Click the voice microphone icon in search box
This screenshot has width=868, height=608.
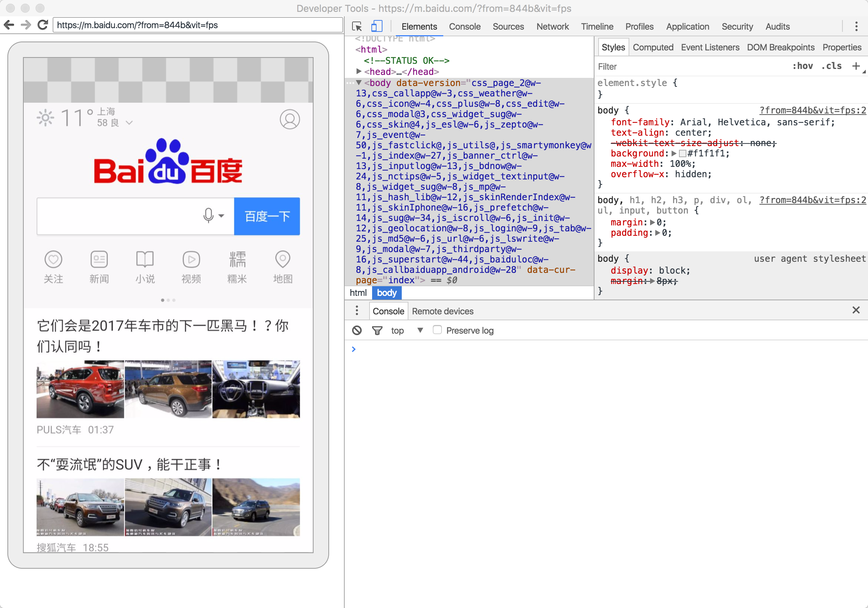point(208,216)
